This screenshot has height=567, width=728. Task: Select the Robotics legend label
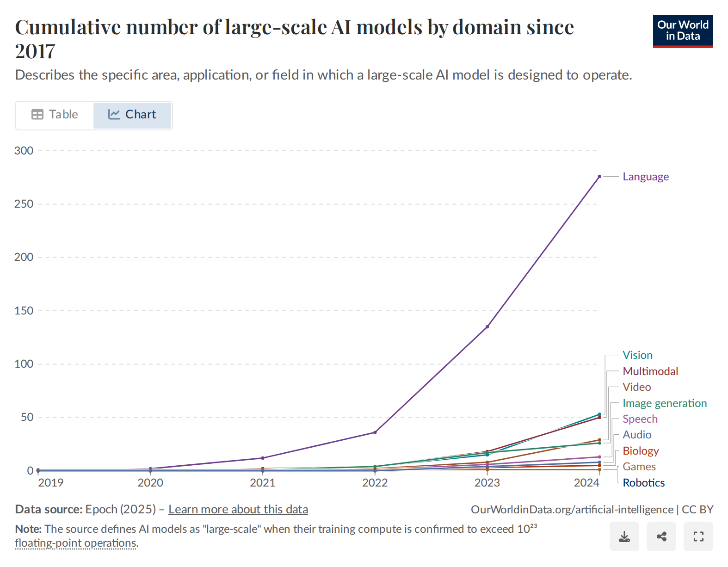(x=643, y=483)
